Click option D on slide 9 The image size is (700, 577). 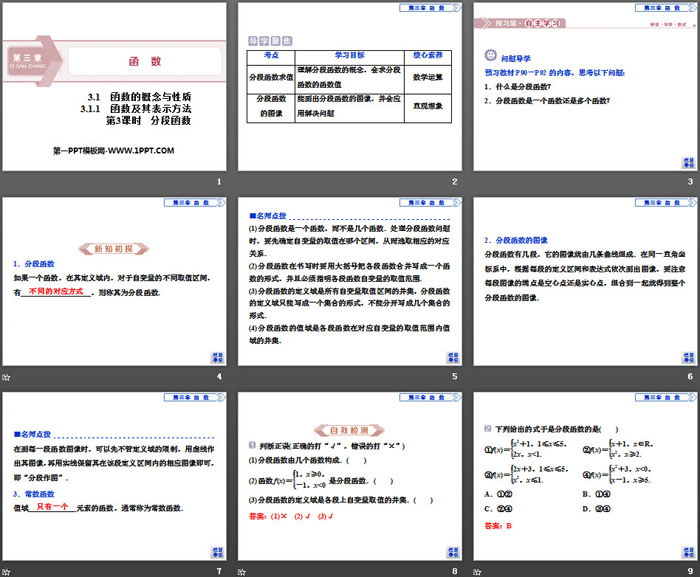596,509
